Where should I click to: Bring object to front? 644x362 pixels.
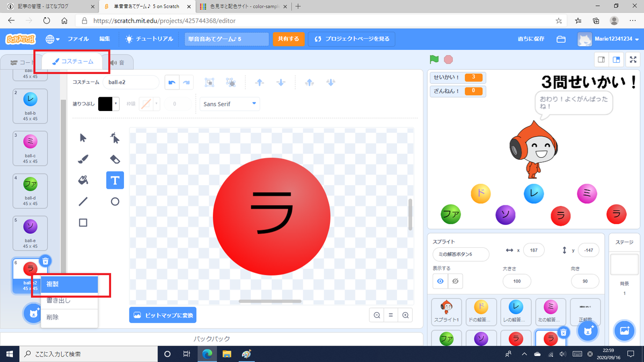(x=309, y=83)
